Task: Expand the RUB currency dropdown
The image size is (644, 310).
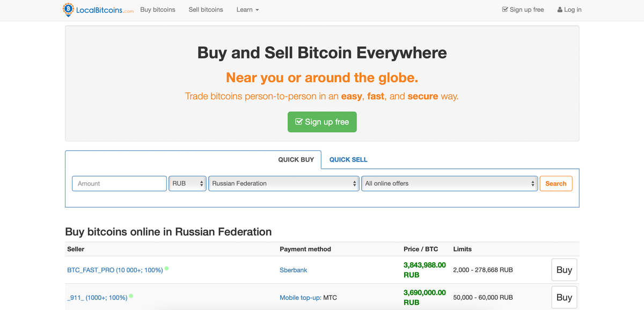Action: point(187,183)
